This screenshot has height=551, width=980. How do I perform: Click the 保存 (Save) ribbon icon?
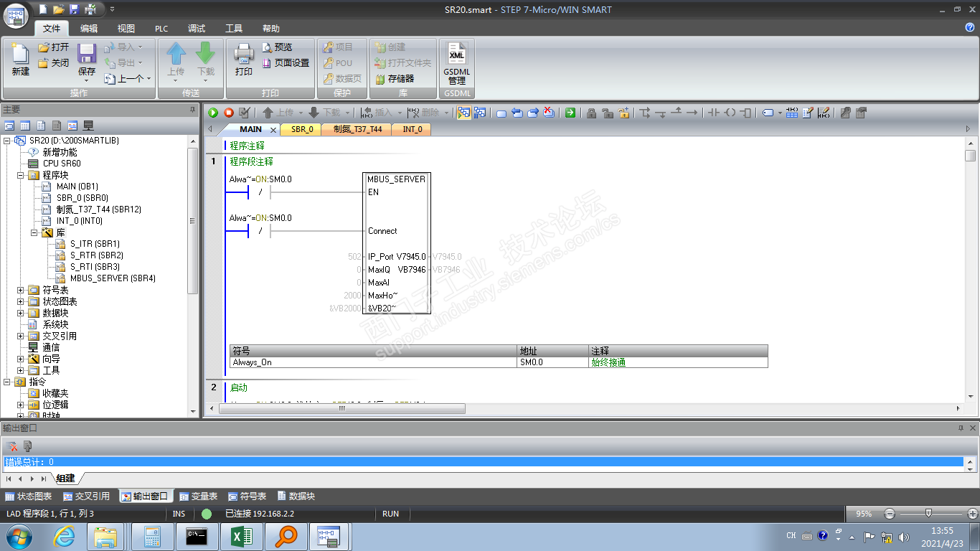coord(87,54)
